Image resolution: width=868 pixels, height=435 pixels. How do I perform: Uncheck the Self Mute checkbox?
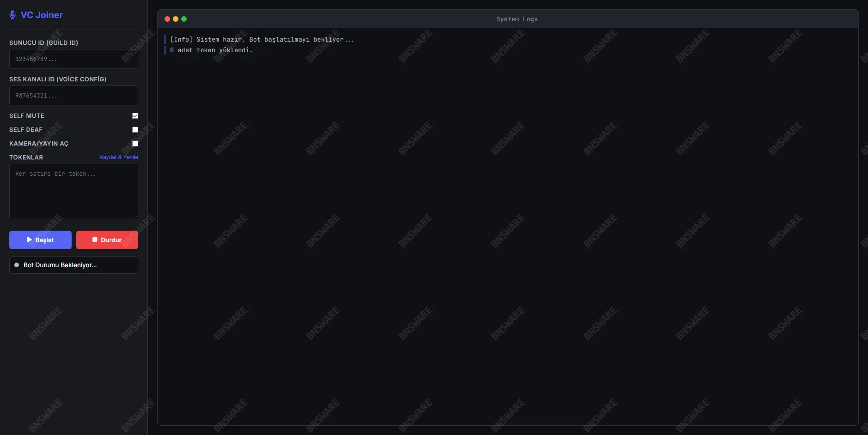click(x=135, y=116)
